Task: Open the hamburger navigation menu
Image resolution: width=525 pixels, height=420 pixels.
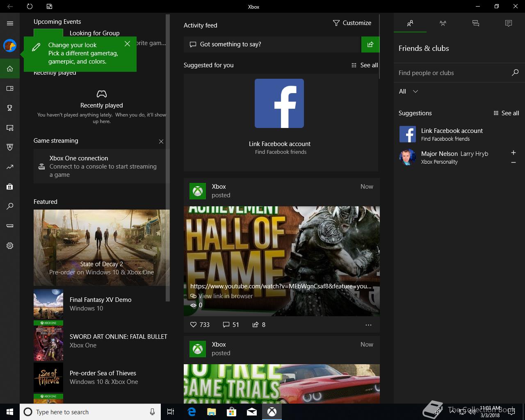Action: coord(10,23)
